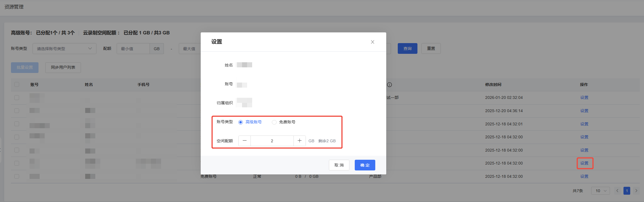
Task: Click the 确定 button to confirm
Action: click(365, 165)
